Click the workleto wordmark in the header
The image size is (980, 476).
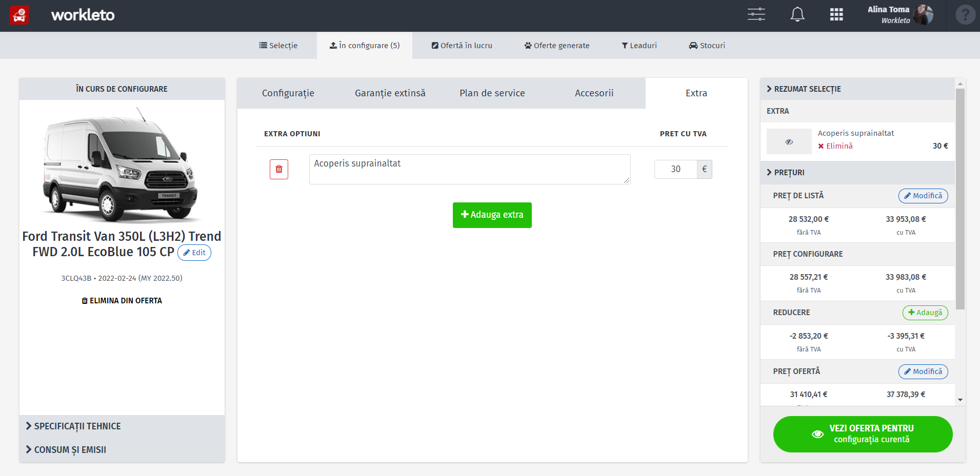(x=83, y=15)
